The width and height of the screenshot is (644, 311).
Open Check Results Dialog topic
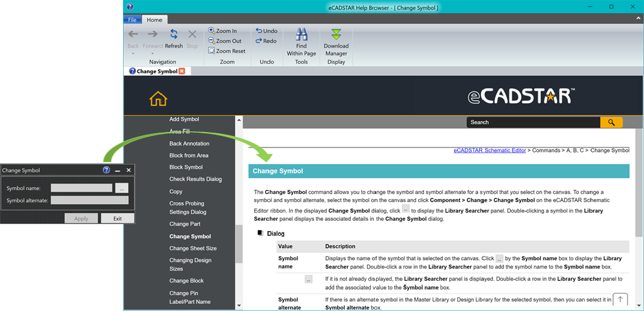196,179
